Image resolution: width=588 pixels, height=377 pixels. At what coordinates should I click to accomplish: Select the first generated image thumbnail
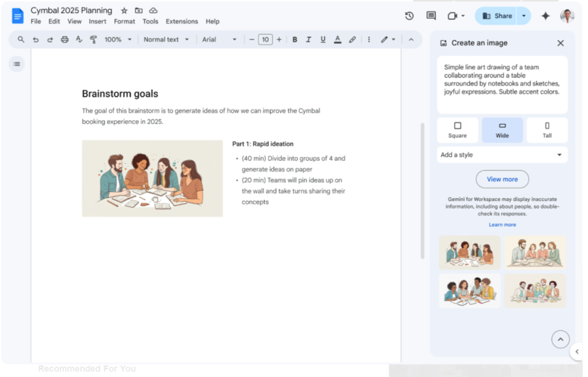(470, 252)
